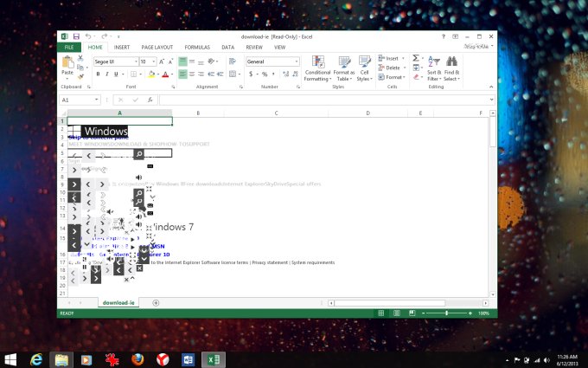Click inside the formula bar

click(x=324, y=100)
